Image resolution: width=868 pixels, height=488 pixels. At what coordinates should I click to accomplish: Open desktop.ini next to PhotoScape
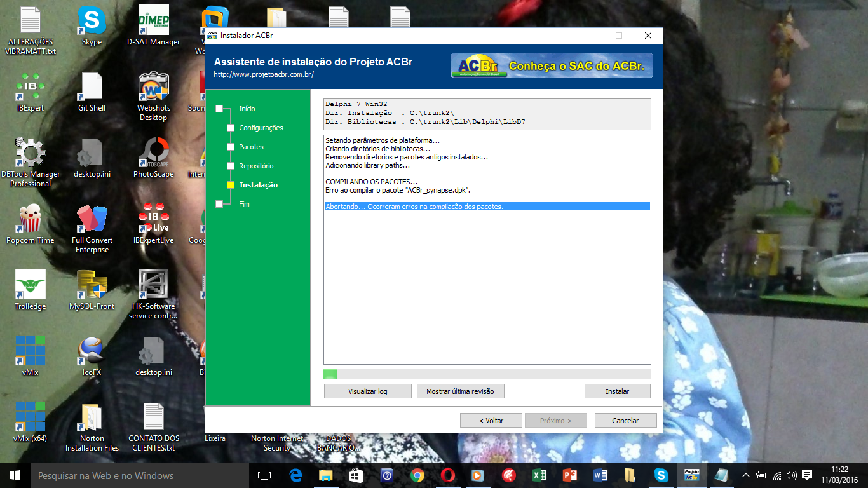pos(92,158)
